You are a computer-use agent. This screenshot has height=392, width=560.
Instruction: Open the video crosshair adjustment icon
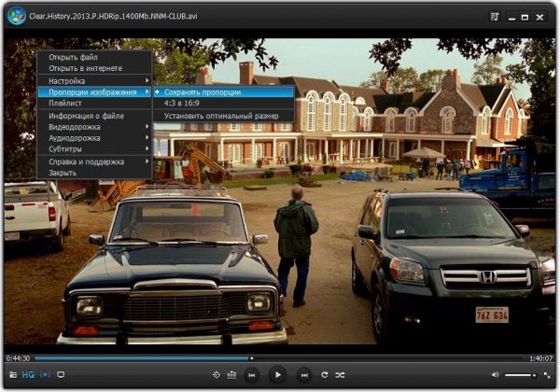pyautogui.click(x=217, y=375)
